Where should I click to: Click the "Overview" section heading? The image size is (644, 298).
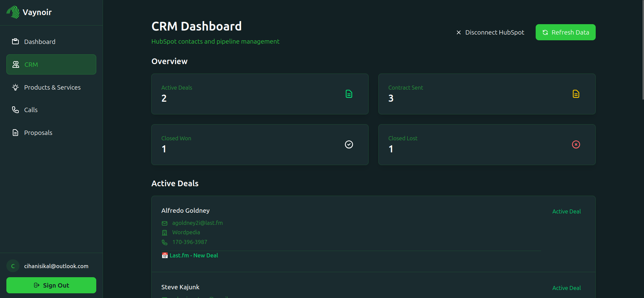coord(169,61)
